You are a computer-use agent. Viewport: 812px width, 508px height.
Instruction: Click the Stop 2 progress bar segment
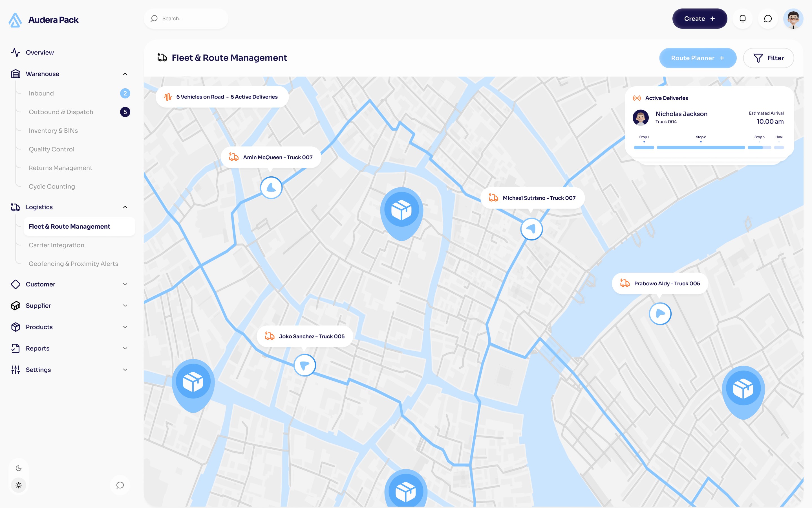pyautogui.click(x=701, y=148)
